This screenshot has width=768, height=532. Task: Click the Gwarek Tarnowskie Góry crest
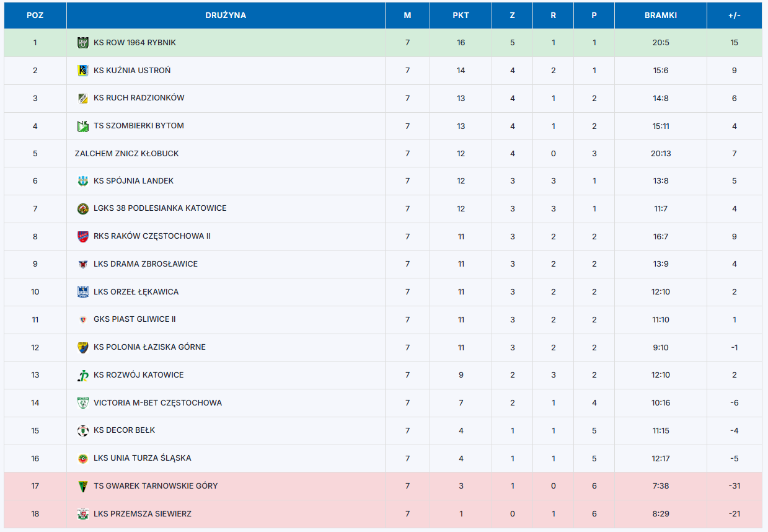[82, 486]
